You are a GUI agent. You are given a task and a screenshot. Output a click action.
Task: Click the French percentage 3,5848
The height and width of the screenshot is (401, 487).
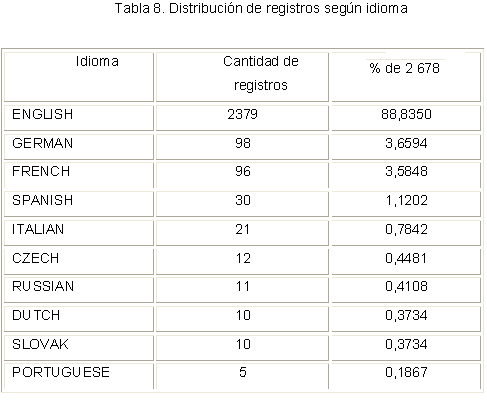(406, 171)
